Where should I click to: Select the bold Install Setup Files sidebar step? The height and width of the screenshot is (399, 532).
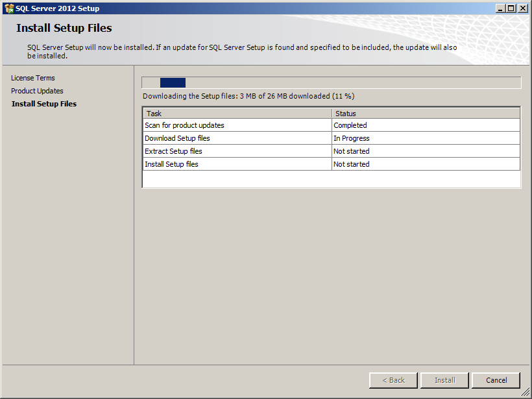pos(44,104)
